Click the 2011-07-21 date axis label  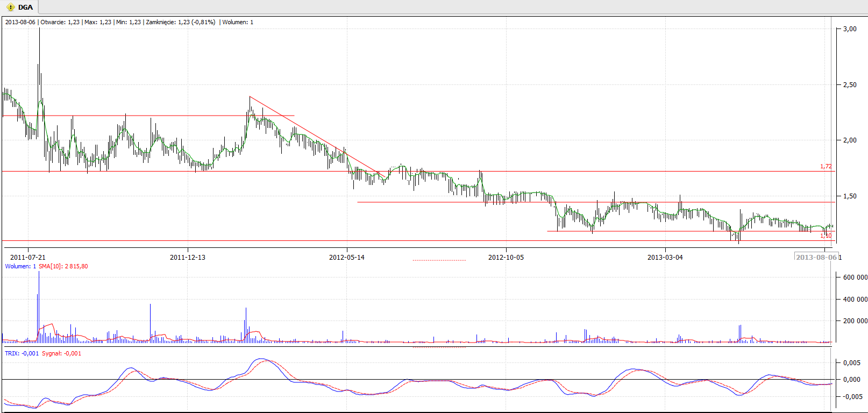(x=28, y=258)
